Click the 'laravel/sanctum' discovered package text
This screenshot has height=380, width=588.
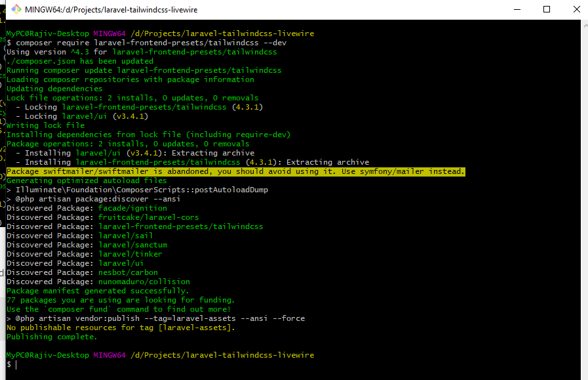click(x=133, y=245)
